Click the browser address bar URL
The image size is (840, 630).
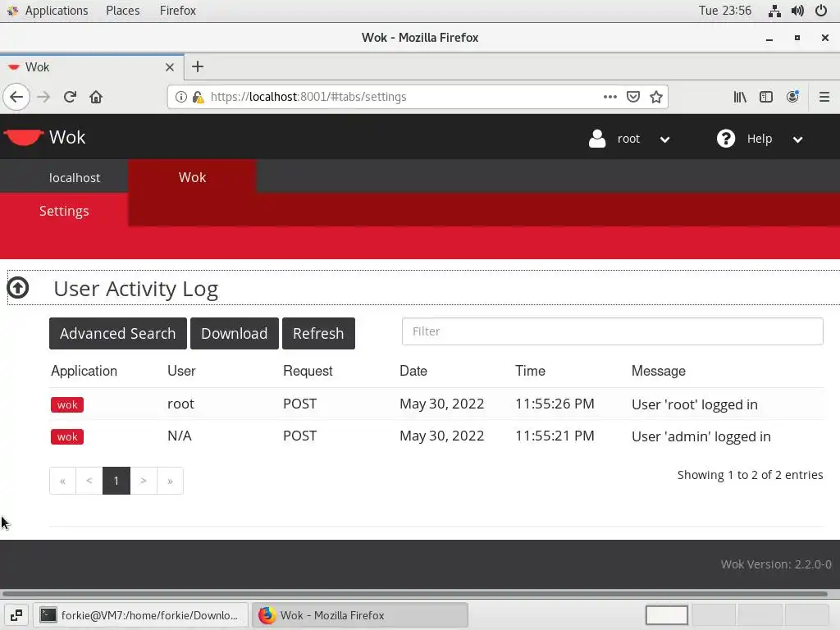308,97
